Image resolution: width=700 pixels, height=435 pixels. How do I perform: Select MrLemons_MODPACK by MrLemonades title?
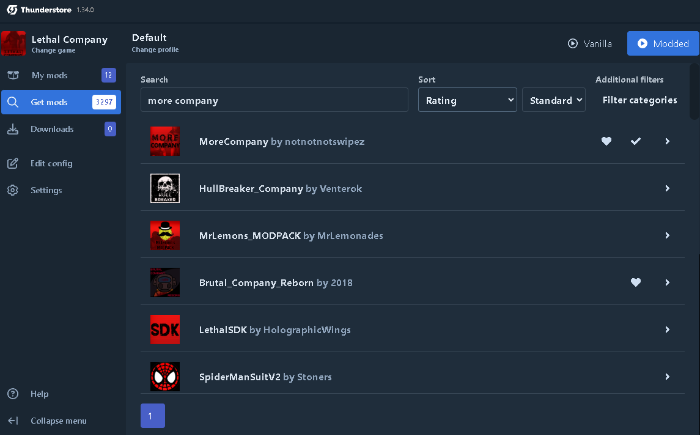(291, 235)
